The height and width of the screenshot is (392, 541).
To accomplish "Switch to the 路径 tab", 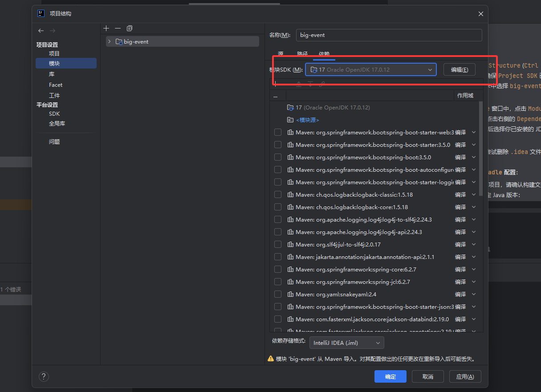I will point(302,53).
